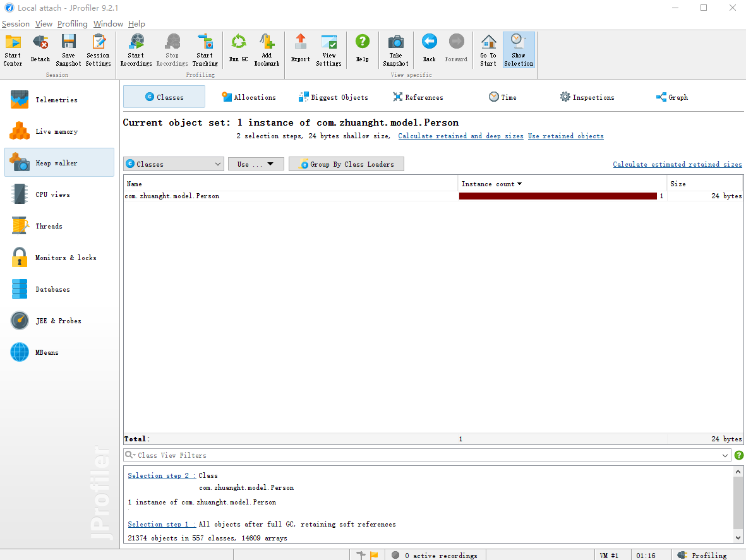Viewport: 746px width, 560px height.
Task: Open the Classes view dropdown
Action: pos(173,164)
